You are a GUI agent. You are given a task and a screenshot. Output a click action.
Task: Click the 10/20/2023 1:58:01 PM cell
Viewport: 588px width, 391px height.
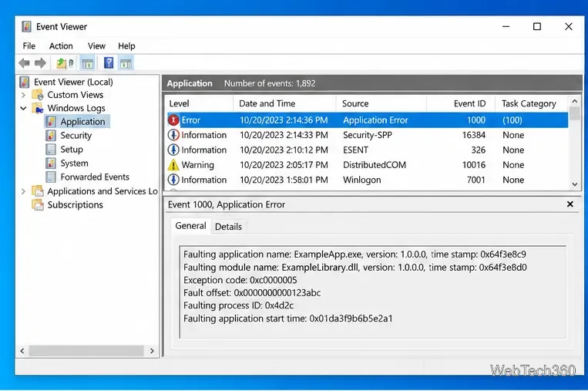(284, 180)
